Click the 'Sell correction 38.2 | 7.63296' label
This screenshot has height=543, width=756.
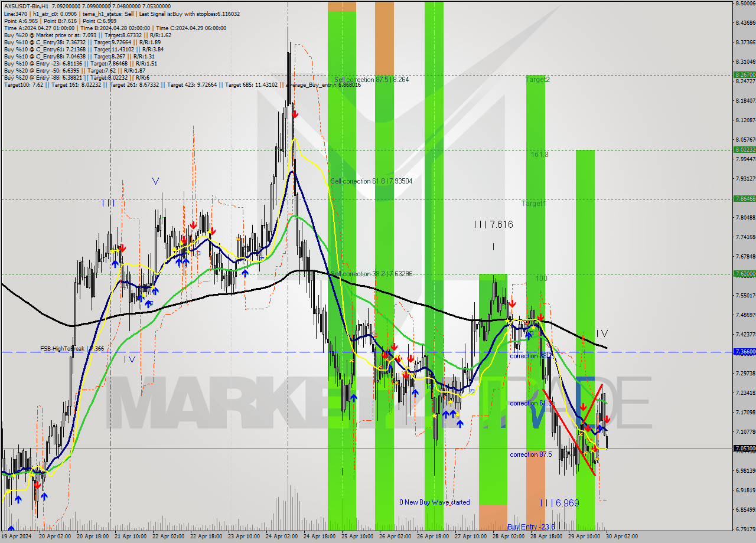[372, 274]
